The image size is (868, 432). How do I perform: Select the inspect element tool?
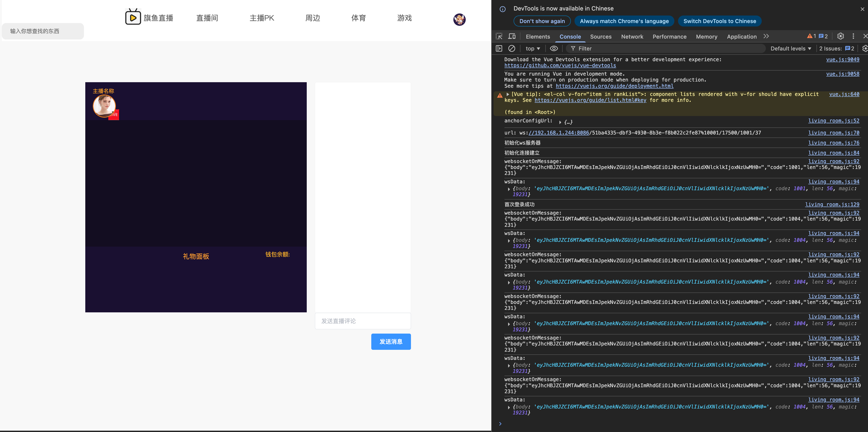pos(499,36)
